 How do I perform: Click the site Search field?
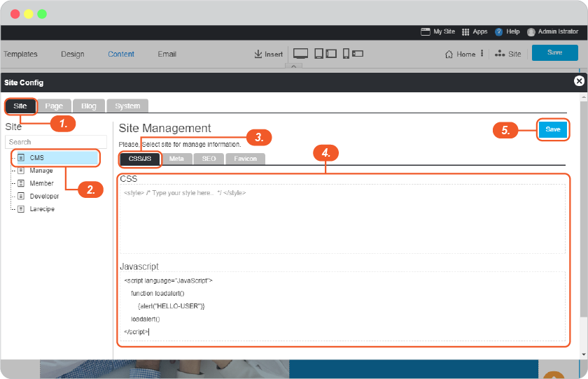pos(56,142)
